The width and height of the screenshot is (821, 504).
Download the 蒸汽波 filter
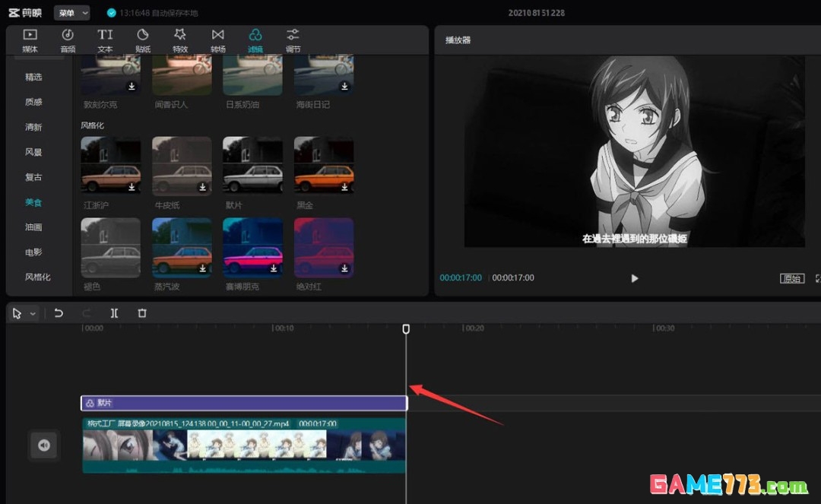point(203,268)
